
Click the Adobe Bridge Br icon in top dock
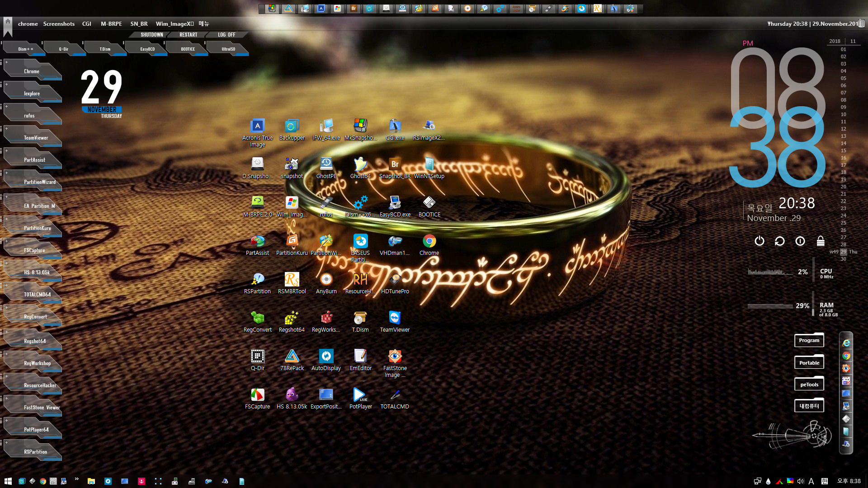pyautogui.click(x=354, y=9)
